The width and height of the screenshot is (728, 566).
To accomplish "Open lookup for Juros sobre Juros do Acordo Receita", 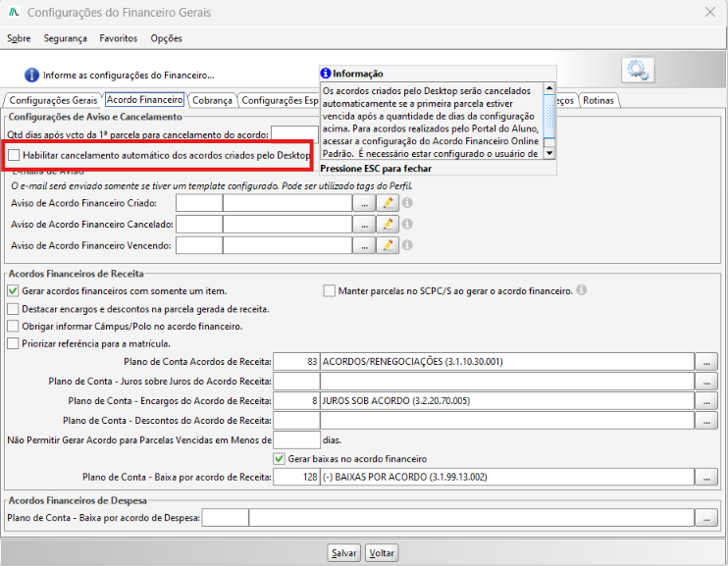I will [706, 382].
